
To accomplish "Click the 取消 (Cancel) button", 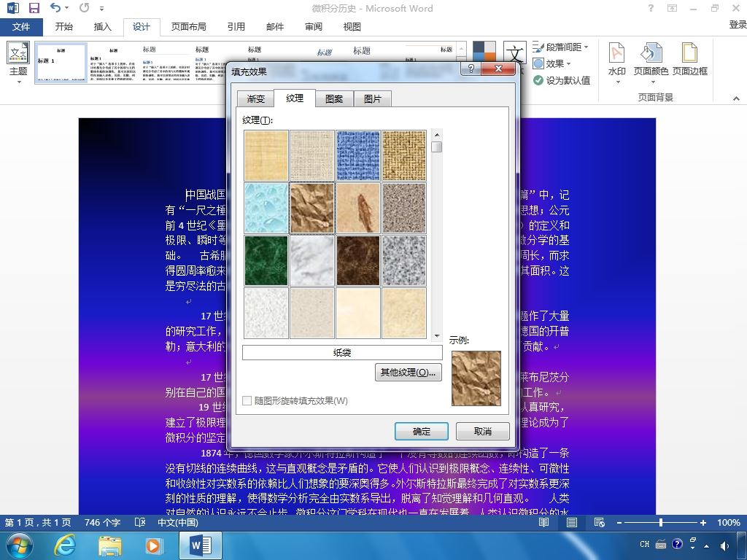I will tap(483, 432).
